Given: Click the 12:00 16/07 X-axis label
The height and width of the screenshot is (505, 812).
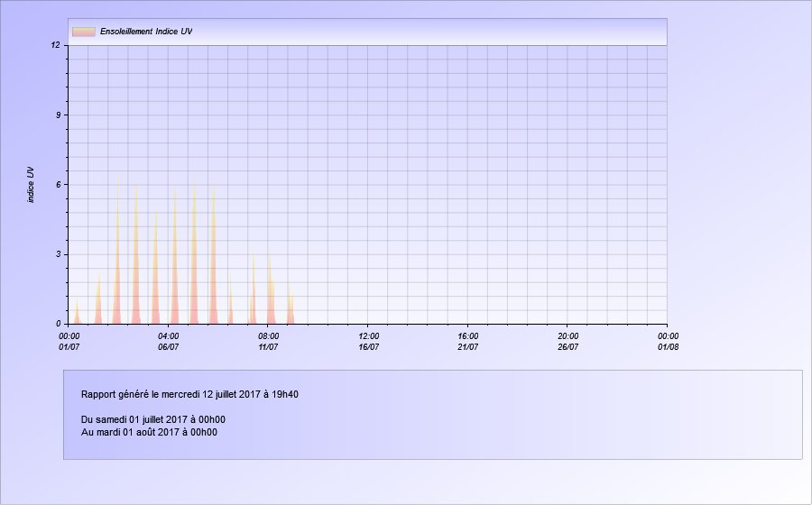Looking at the screenshot, I should pos(368,341).
